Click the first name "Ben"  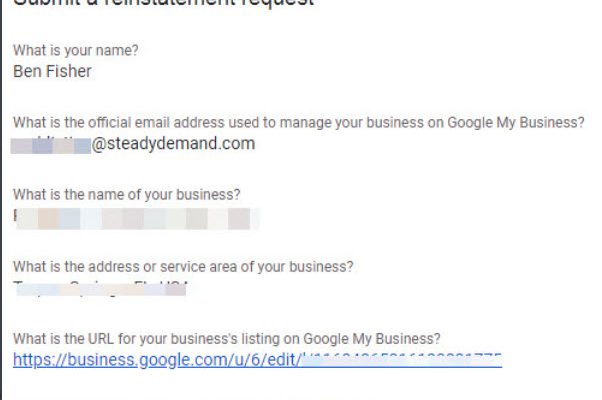(x=27, y=71)
